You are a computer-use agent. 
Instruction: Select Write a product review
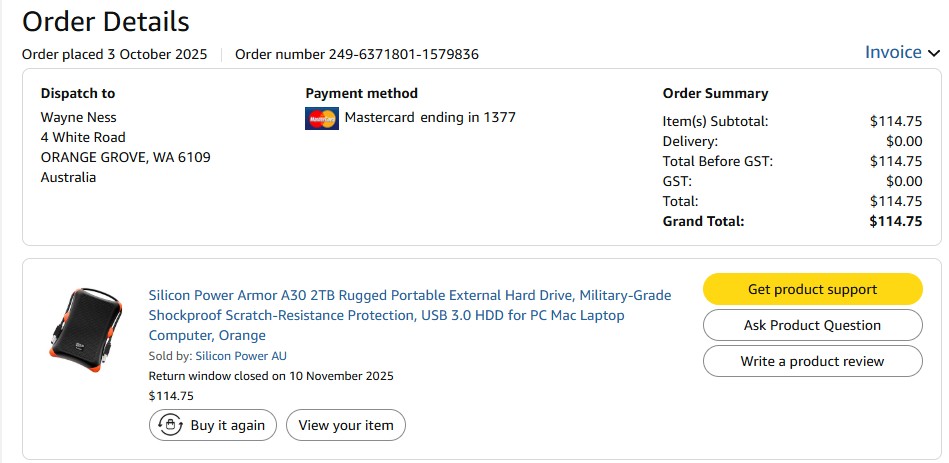click(812, 361)
